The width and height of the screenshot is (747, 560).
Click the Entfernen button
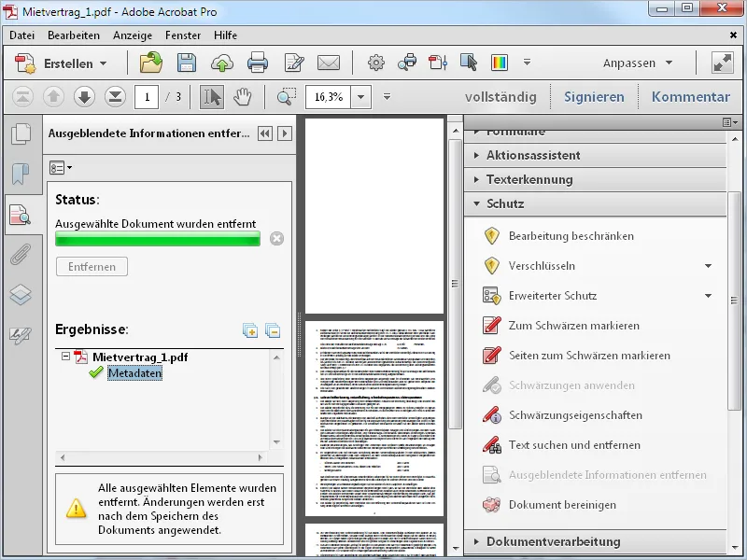92,267
